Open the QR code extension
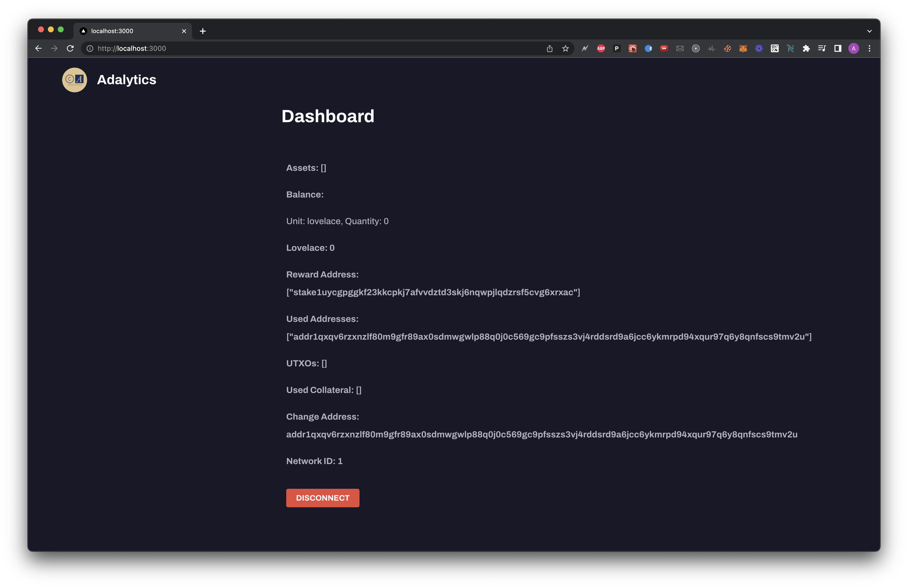 click(x=775, y=48)
